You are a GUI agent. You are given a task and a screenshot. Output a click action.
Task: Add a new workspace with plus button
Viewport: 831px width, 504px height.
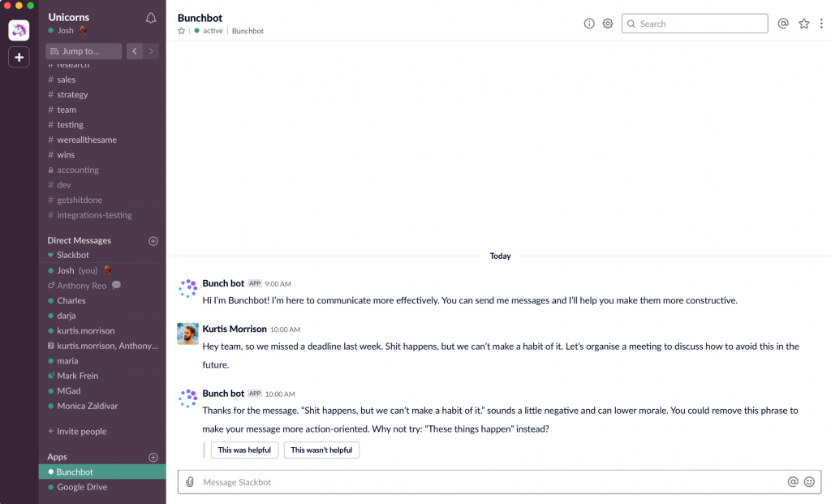(19, 58)
